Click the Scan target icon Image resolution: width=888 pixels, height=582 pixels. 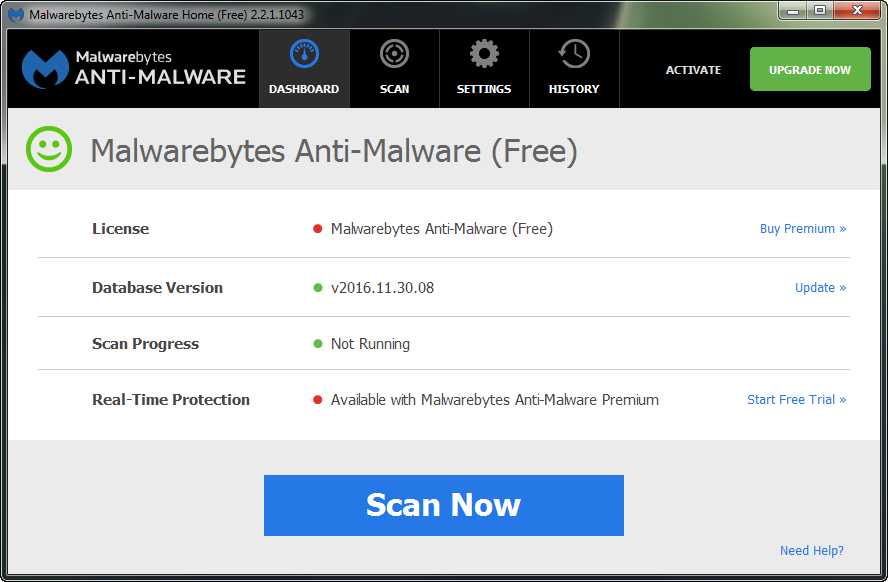click(x=394, y=54)
